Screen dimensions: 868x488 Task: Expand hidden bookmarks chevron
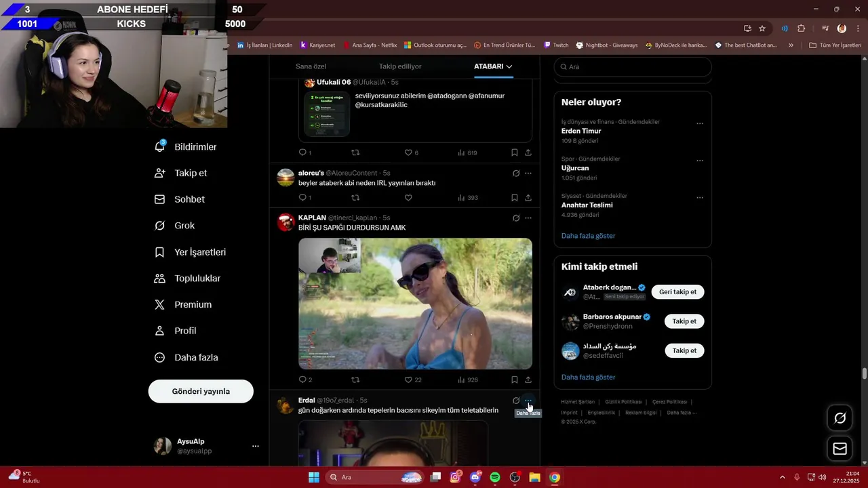(791, 45)
